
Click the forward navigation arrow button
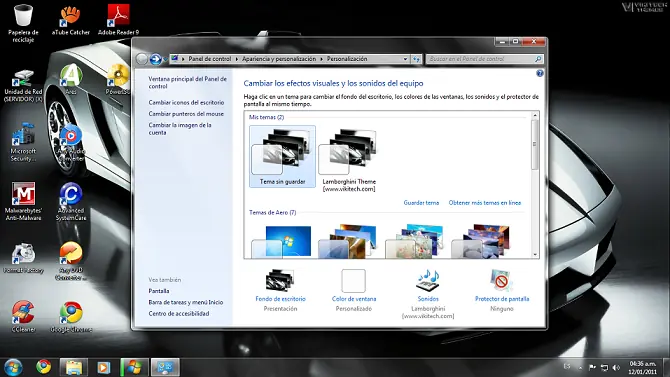[156, 59]
